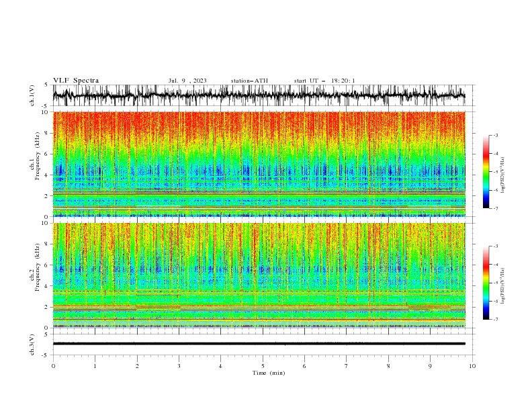Click the "3" tick label on time axis

(x=179, y=366)
